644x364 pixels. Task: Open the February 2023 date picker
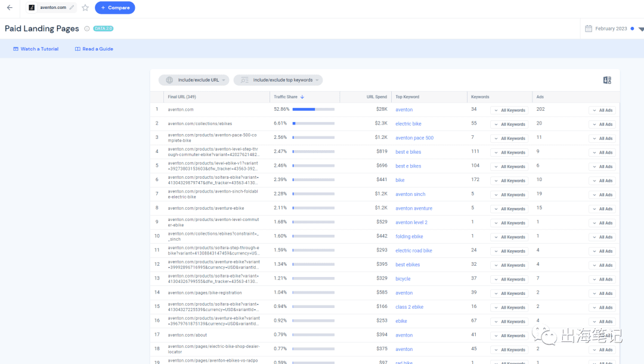[611, 29]
